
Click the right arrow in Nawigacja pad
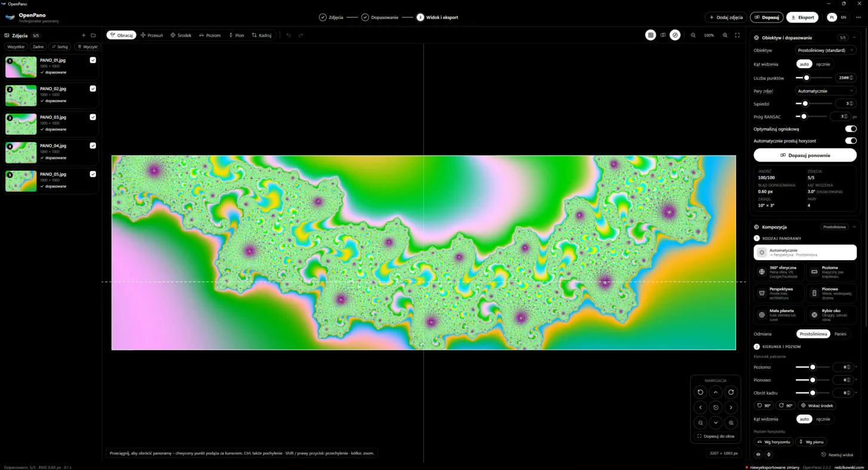pos(731,407)
